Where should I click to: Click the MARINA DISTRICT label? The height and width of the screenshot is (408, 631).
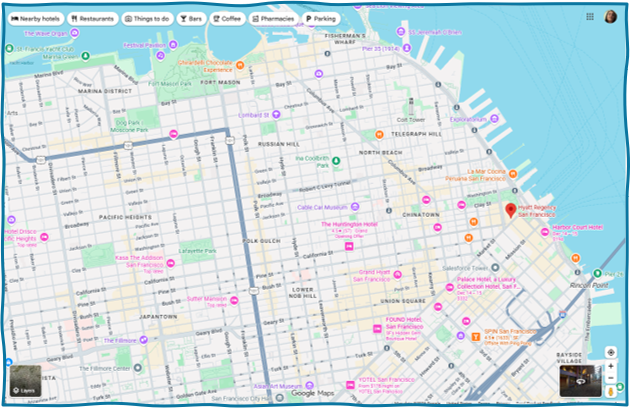[x=105, y=91]
